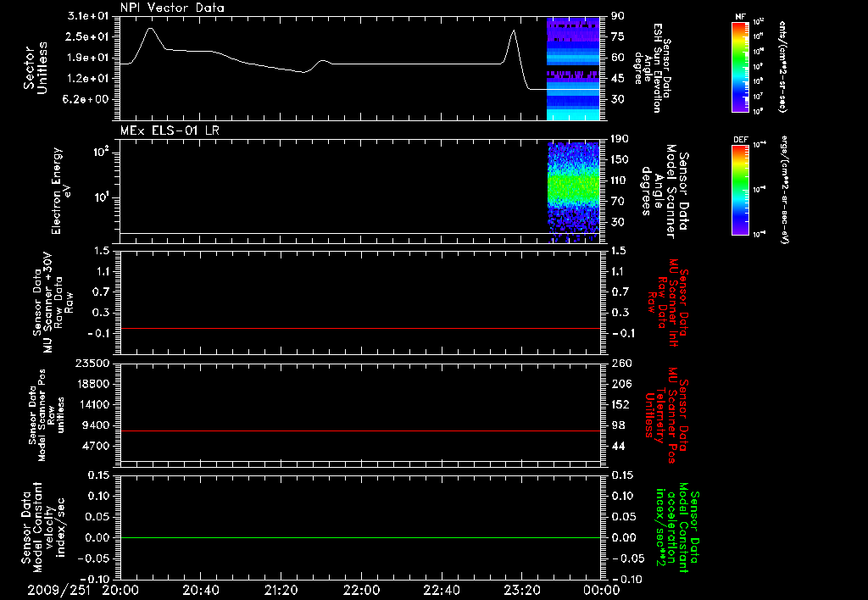
Task: Click the 20:40 time axis label
Action: pyautogui.click(x=200, y=591)
